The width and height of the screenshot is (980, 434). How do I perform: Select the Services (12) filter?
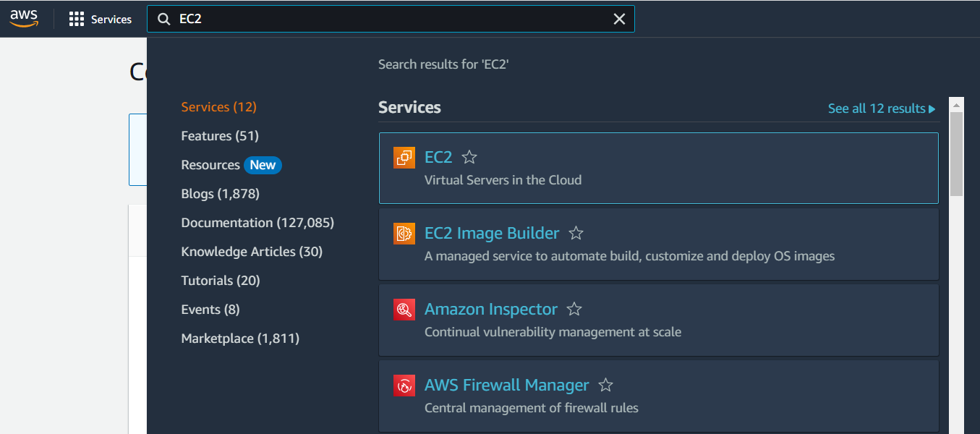(219, 107)
